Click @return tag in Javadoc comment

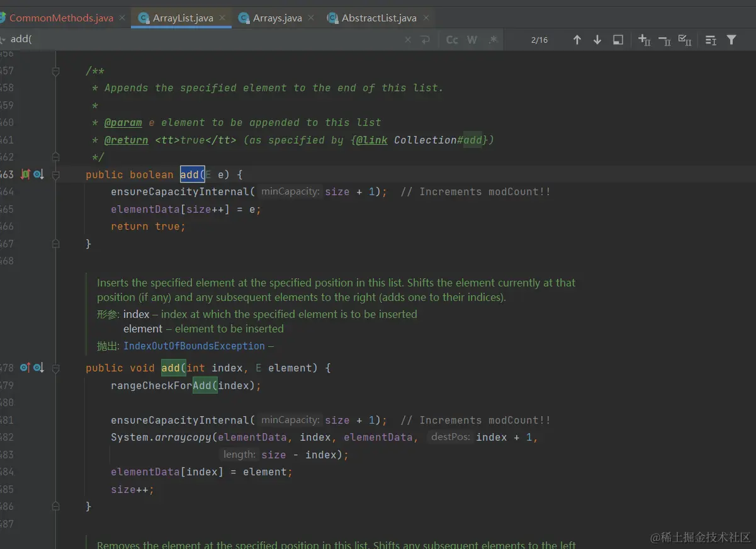(127, 140)
